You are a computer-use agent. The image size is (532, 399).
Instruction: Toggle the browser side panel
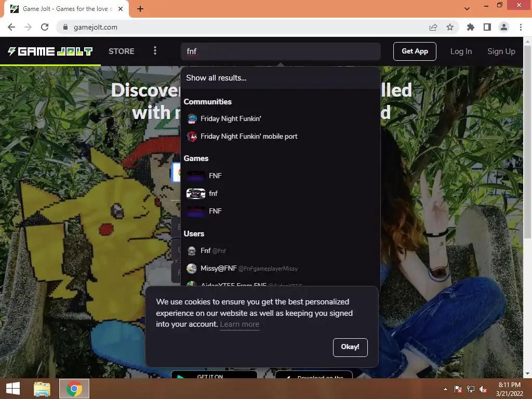[x=487, y=27]
